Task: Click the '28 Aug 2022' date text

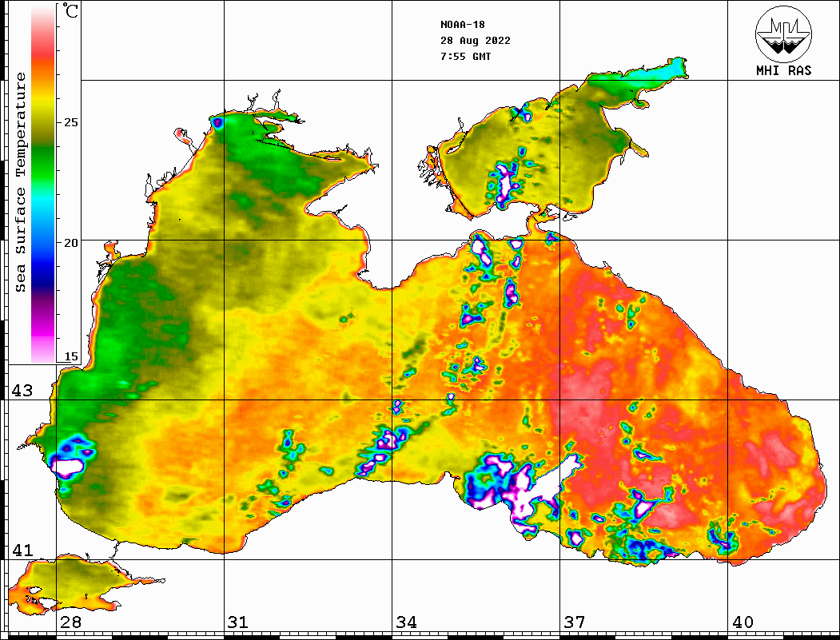Action: tap(476, 41)
